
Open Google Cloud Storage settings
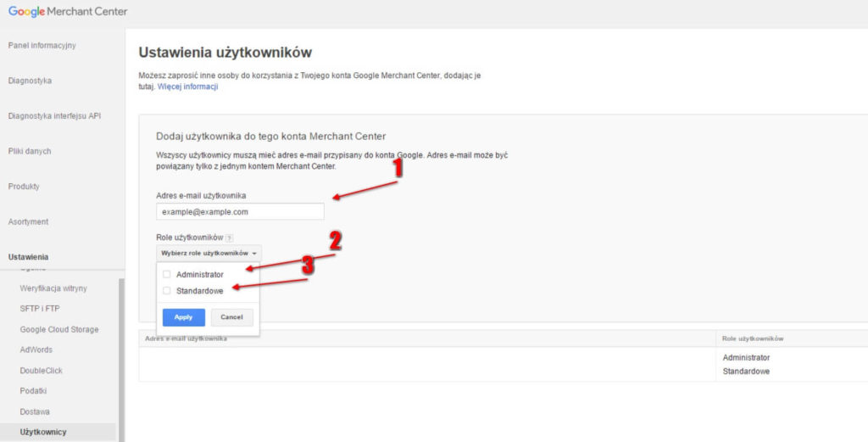[x=59, y=329]
